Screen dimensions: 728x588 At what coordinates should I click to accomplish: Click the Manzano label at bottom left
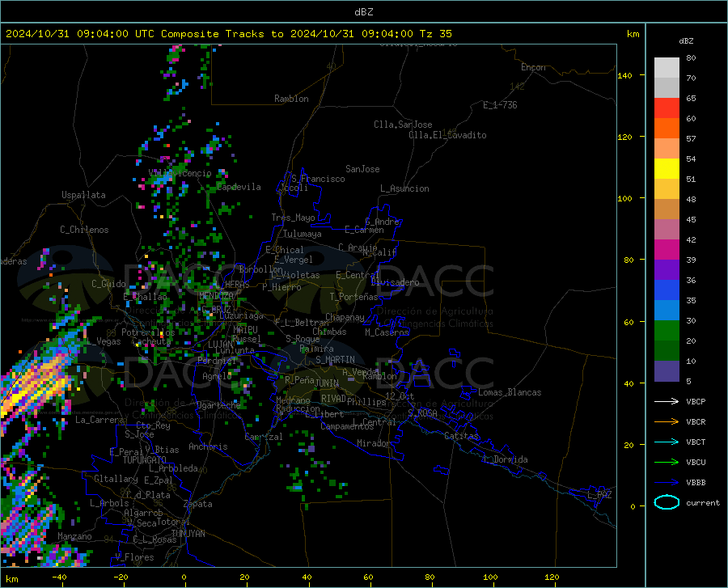(x=74, y=536)
